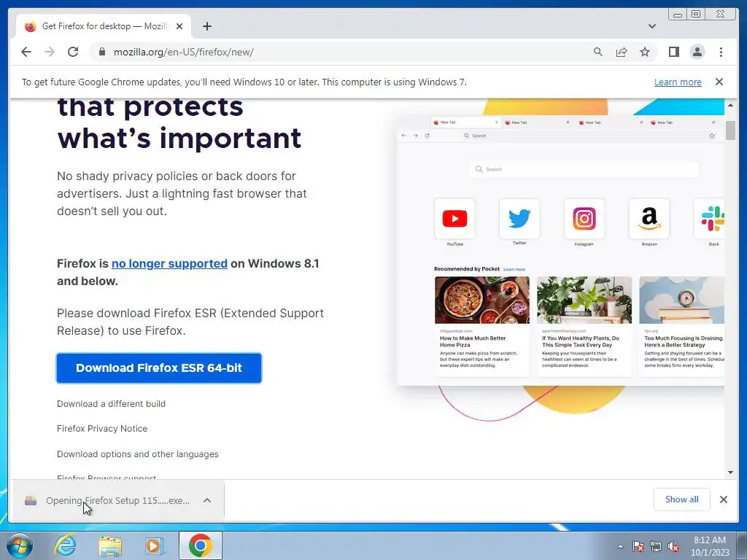
Task: Open Action Center flag icon in tray
Action: point(638,546)
